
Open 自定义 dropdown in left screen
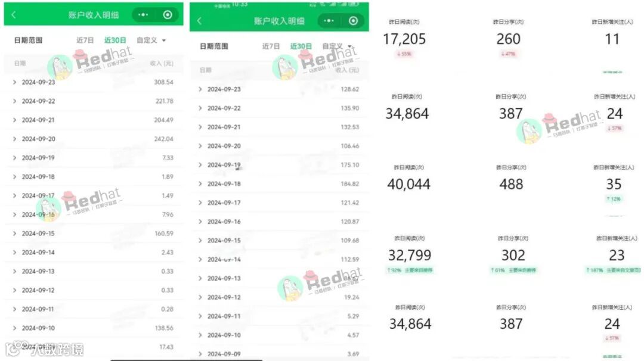151,40
